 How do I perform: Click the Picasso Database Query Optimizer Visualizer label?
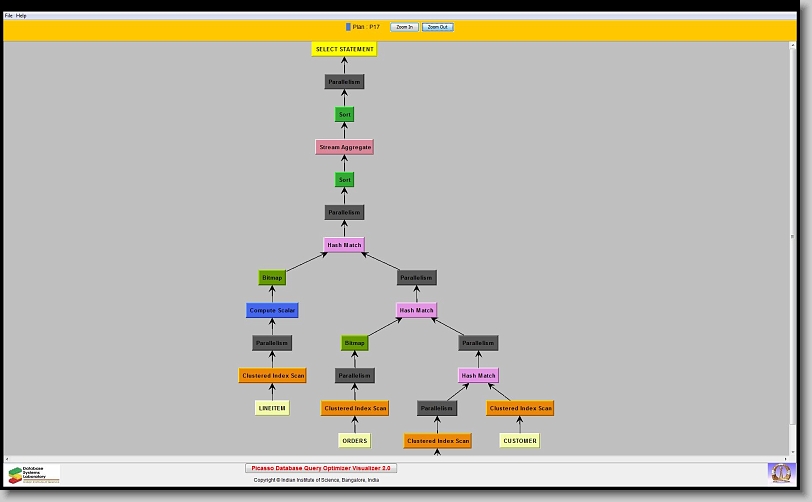click(x=321, y=468)
